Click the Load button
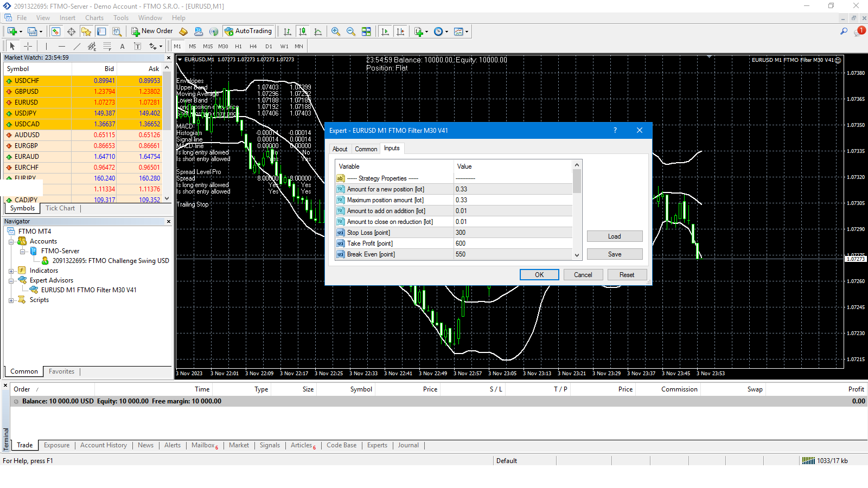The width and height of the screenshot is (868, 488). (615, 236)
